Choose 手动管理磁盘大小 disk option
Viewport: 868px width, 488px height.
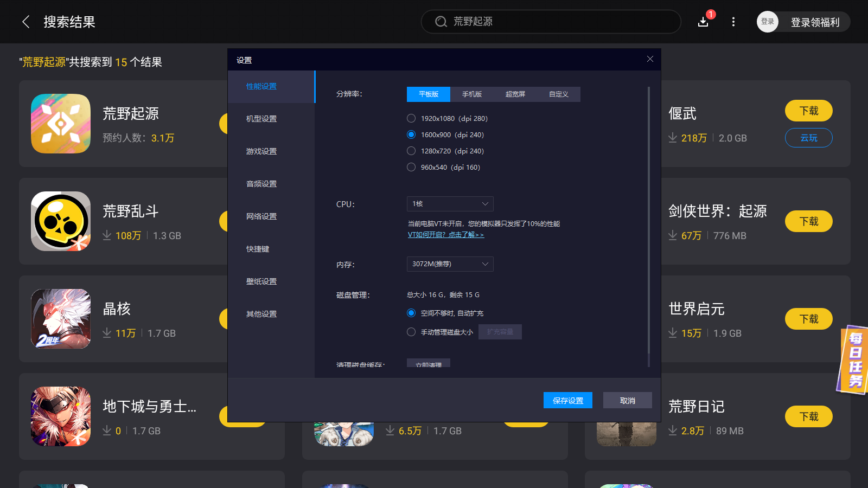pyautogui.click(x=411, y=332)
